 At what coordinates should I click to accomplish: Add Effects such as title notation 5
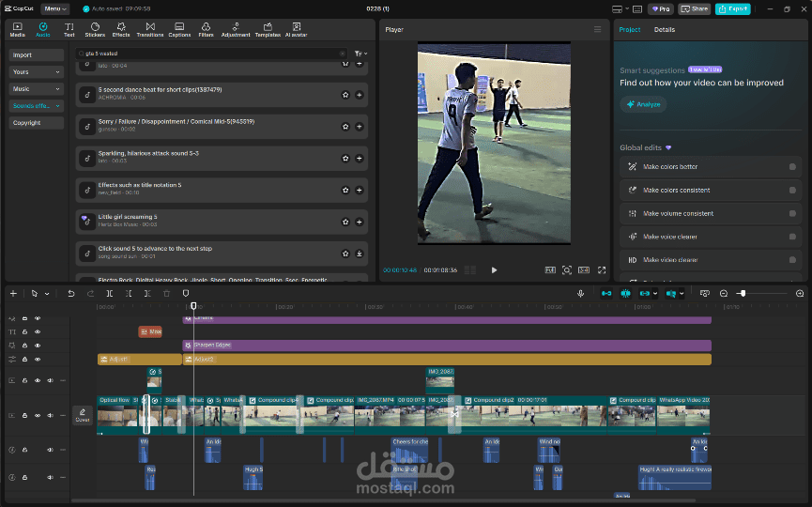click(359, 190)
